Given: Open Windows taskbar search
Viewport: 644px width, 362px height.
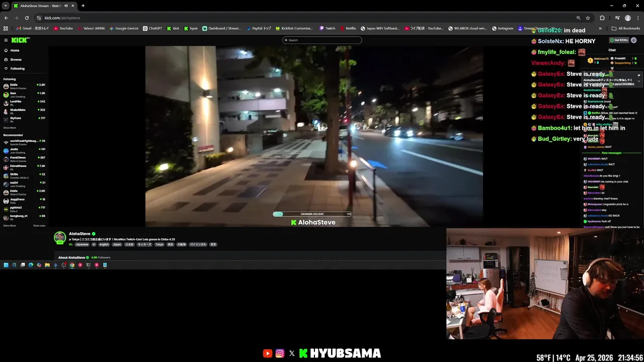Looking at the screenshot, I should 14,265.
